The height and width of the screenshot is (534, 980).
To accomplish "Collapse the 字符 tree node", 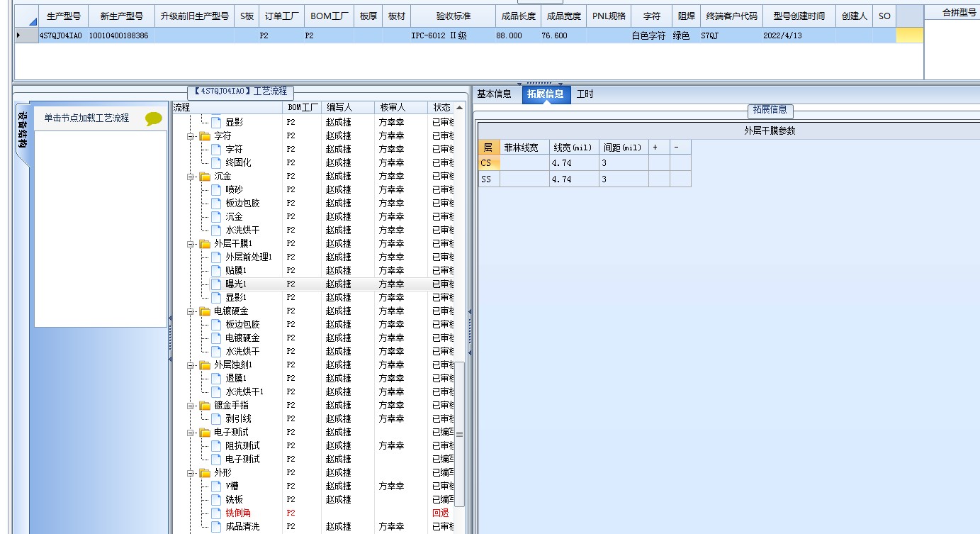I will [x=191, y=136].
